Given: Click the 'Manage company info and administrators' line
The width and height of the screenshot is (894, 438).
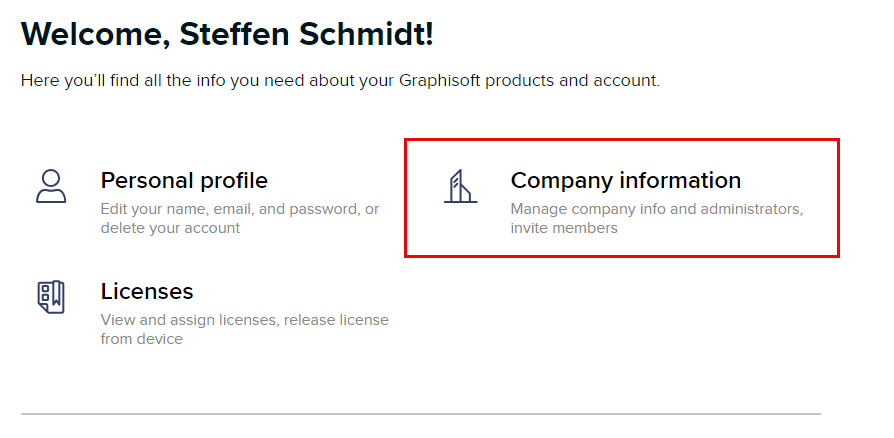Looking at the screenshot, I should coord(656,209).
